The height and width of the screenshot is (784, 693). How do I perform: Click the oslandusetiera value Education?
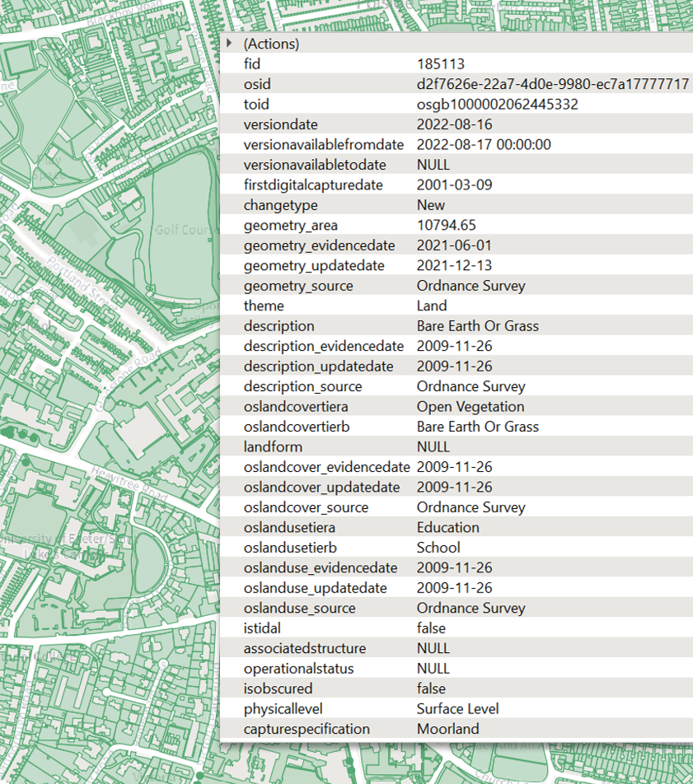[447, 528]
